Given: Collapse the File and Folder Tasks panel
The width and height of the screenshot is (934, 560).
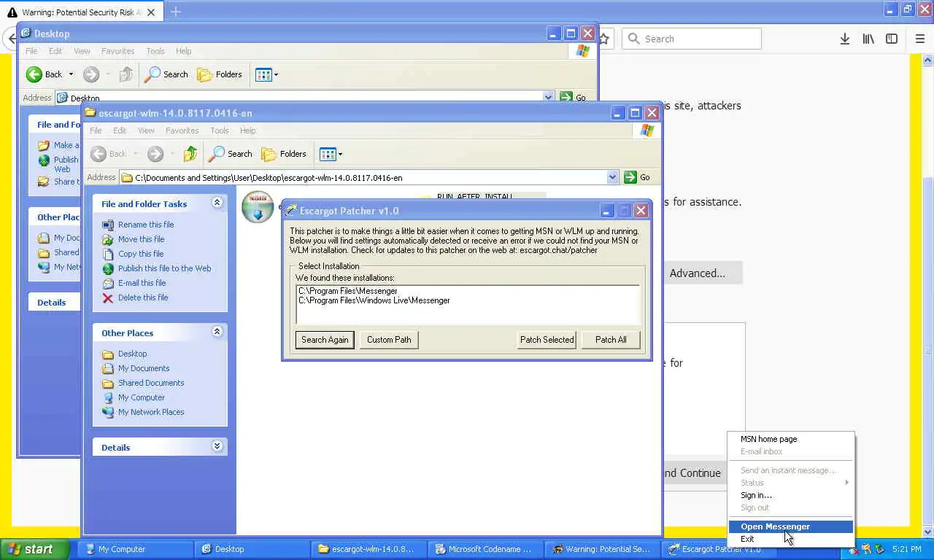Looking at the screenshot, I should point(217,203).
